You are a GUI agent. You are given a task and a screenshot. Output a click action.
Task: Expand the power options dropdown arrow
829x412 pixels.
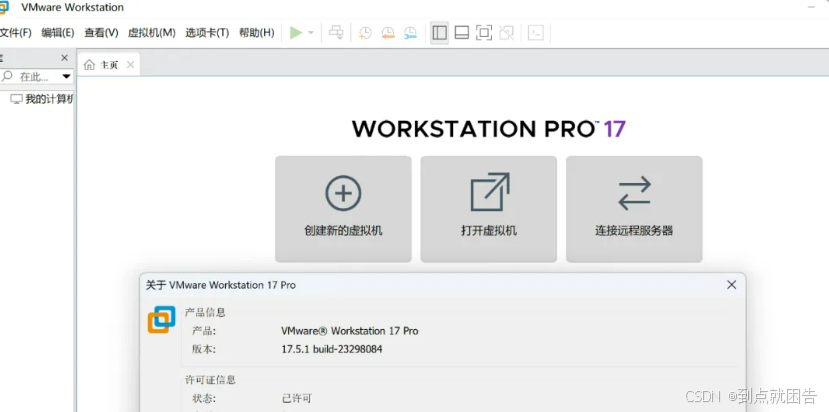311,33
